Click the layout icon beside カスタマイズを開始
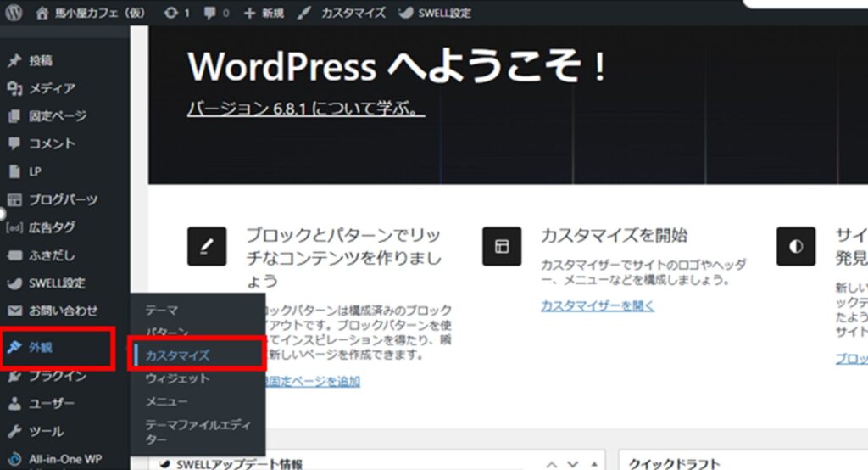Viewport: 868px width, 470px height. click(x=502, y=246)
